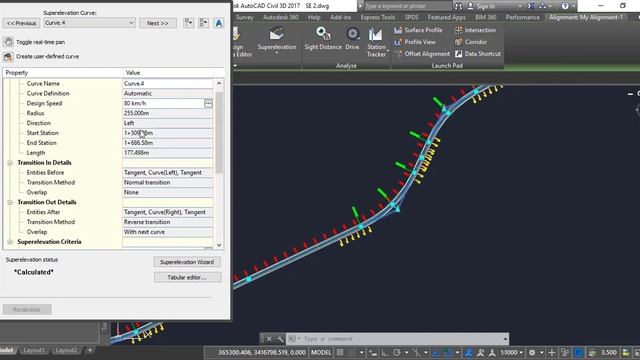The image size is (640, 360).
Task: Toggle ortho mode in status bar
Action: click(x=384, y=352)
